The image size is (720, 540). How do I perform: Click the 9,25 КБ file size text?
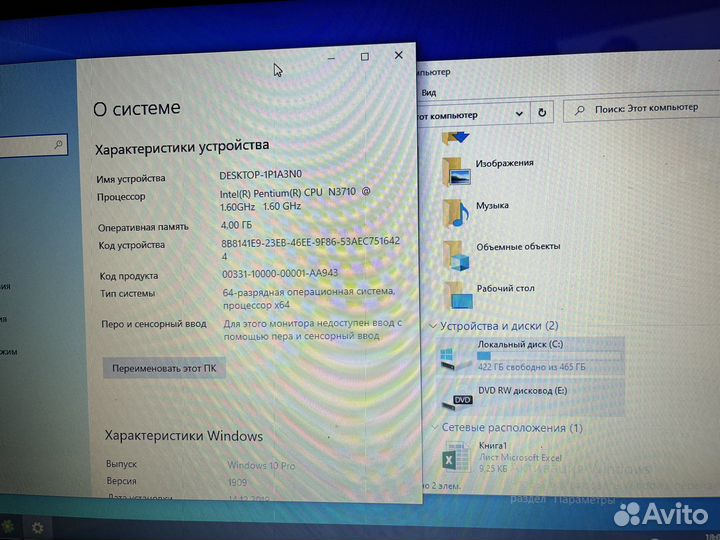coord(493,468)
